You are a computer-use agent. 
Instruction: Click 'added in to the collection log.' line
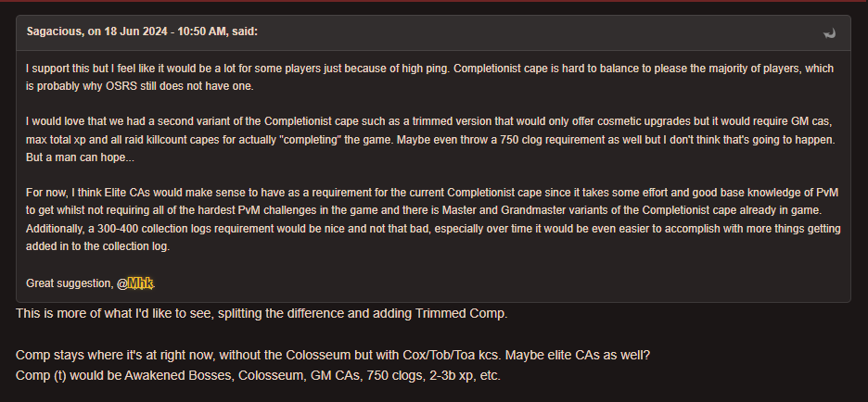point(98,246)
